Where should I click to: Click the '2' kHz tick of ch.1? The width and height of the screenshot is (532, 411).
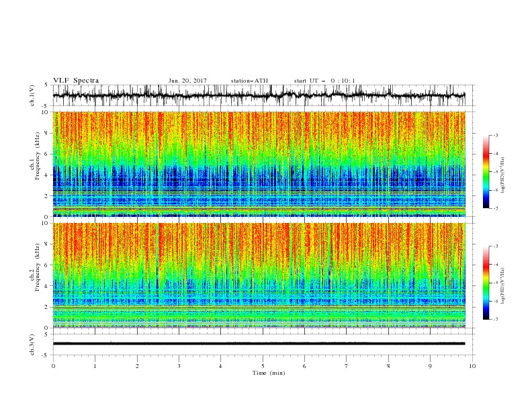click(x=47, y=196)
